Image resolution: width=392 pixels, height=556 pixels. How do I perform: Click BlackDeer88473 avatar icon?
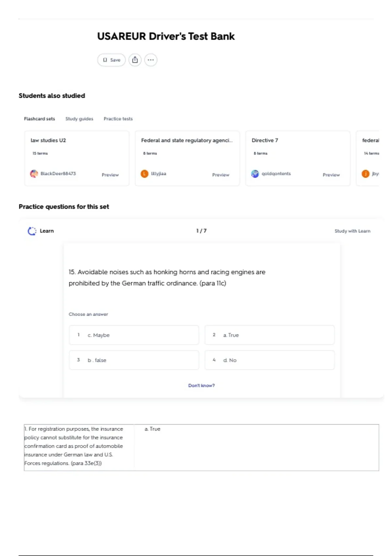[x=34, y=174]
